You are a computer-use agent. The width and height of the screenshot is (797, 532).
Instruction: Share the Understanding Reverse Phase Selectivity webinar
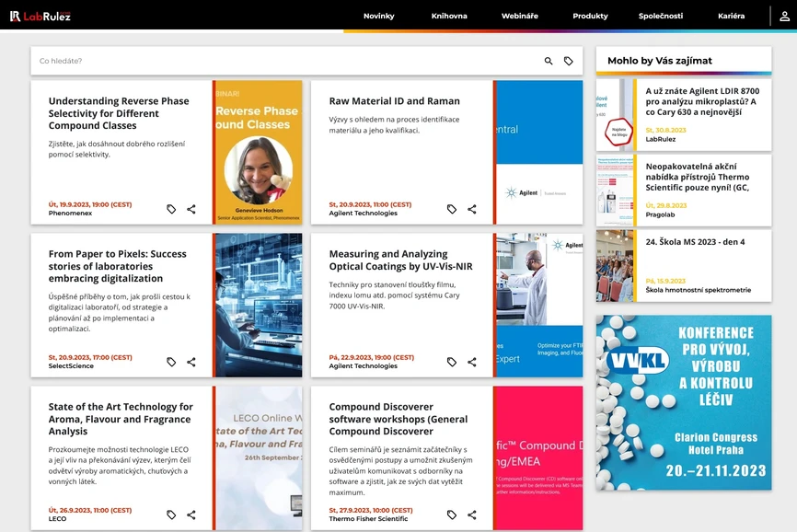191,209
